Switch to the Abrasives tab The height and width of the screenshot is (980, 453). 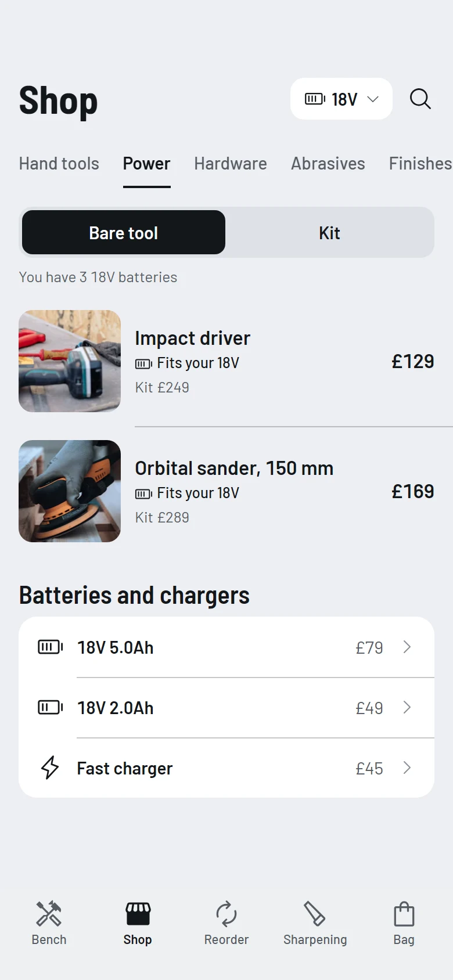point(328,164)
